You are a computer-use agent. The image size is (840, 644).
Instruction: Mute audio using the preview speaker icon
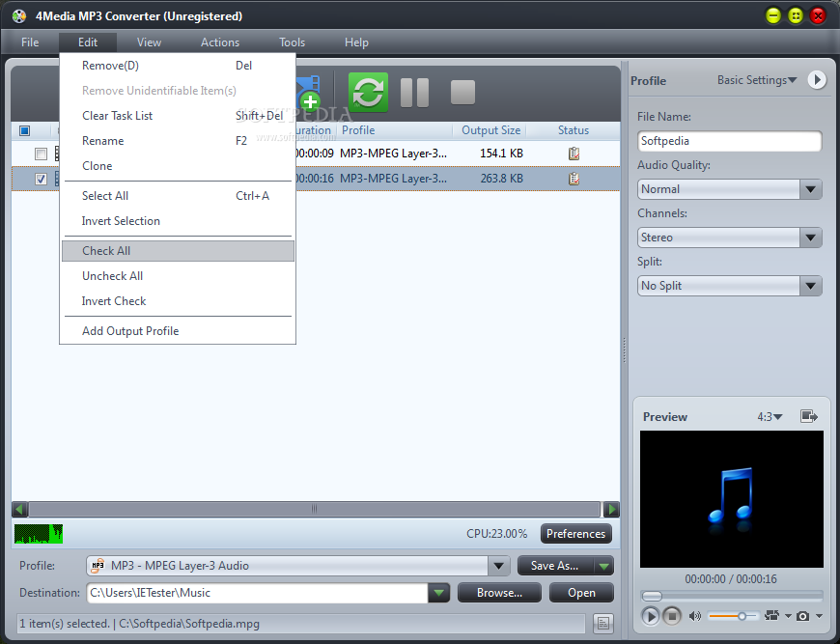point(695,616)
